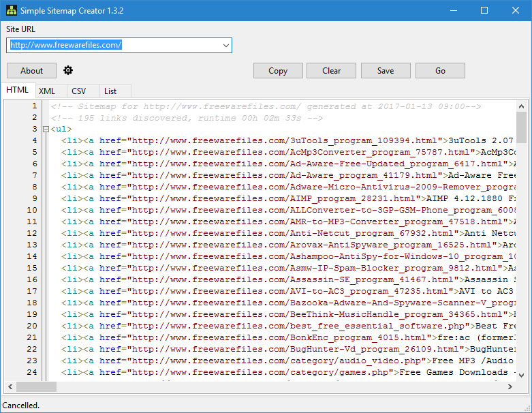Close the Simple Sitemap Creator window
This screenshot has width=532, height=413.
pyautogui.click(x=516, y=10)
